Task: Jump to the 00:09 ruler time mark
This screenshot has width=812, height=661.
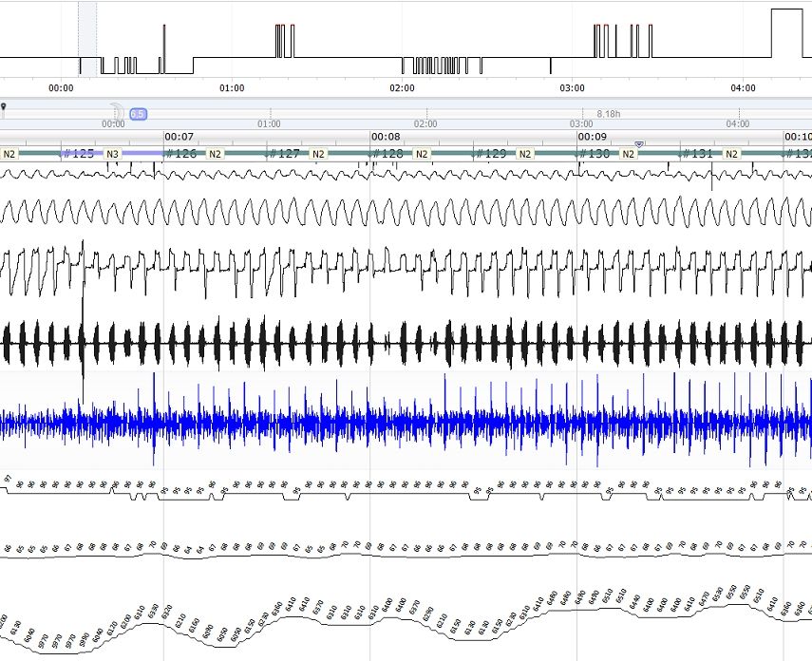Action: coord(593,137)
